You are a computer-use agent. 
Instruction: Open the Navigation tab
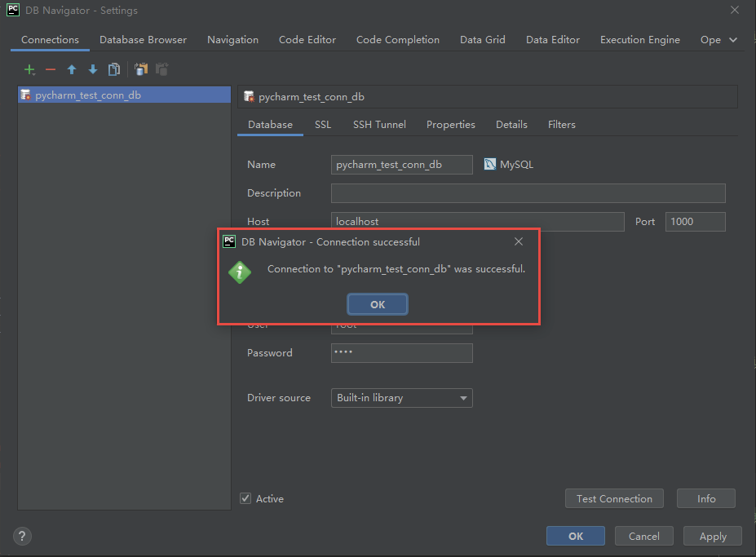233,40
